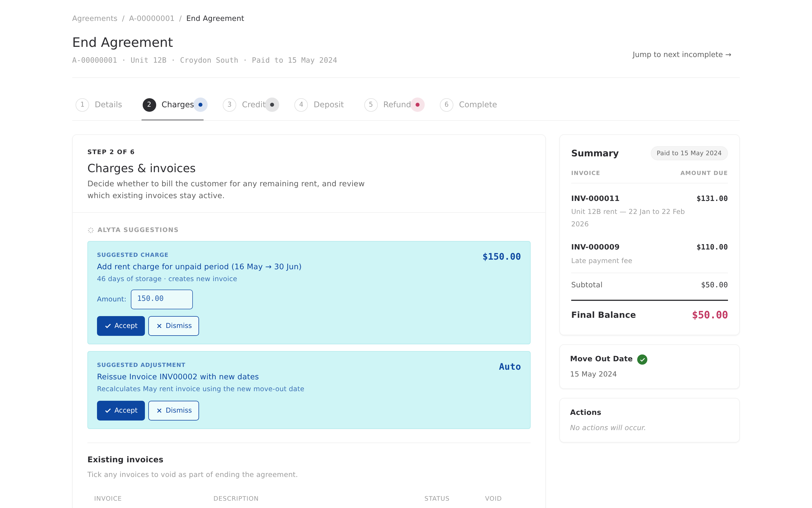Select the Charges step tab
This screenshot has width=812, height=508.
coord(172,105)
